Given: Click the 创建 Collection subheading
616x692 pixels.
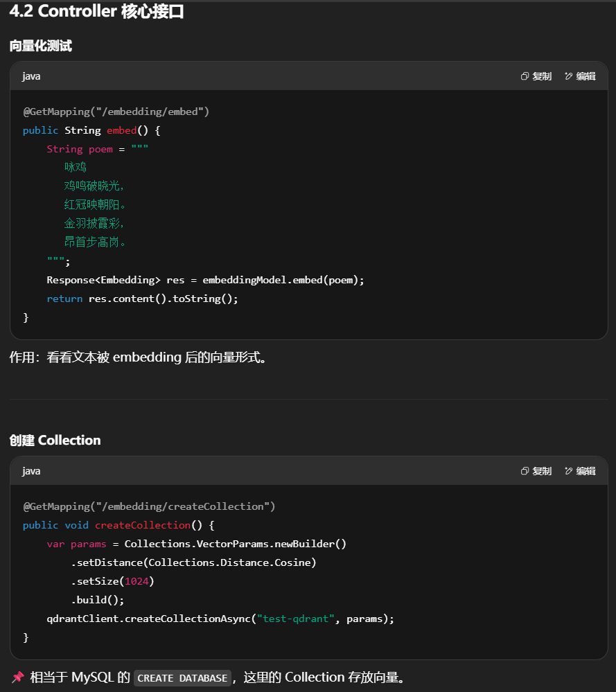Looking at the screenshot, I should coord(55,441).
